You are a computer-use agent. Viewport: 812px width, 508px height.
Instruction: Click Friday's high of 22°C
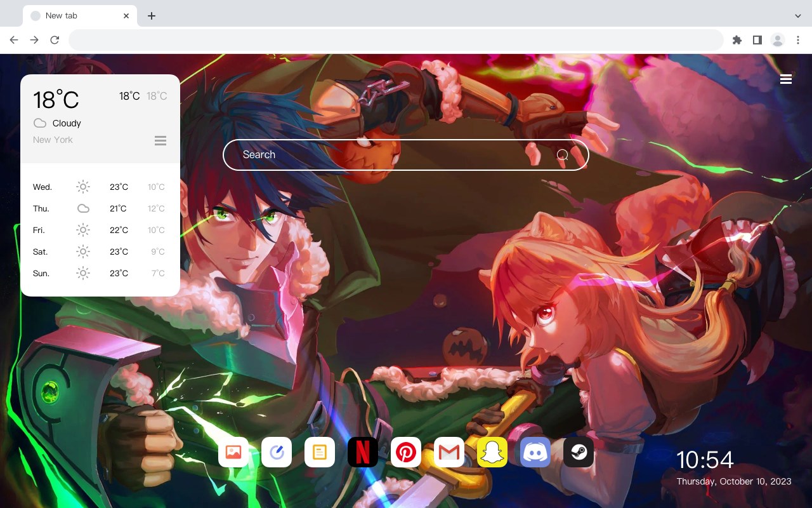pyautogui.click(x=119, y=230)
